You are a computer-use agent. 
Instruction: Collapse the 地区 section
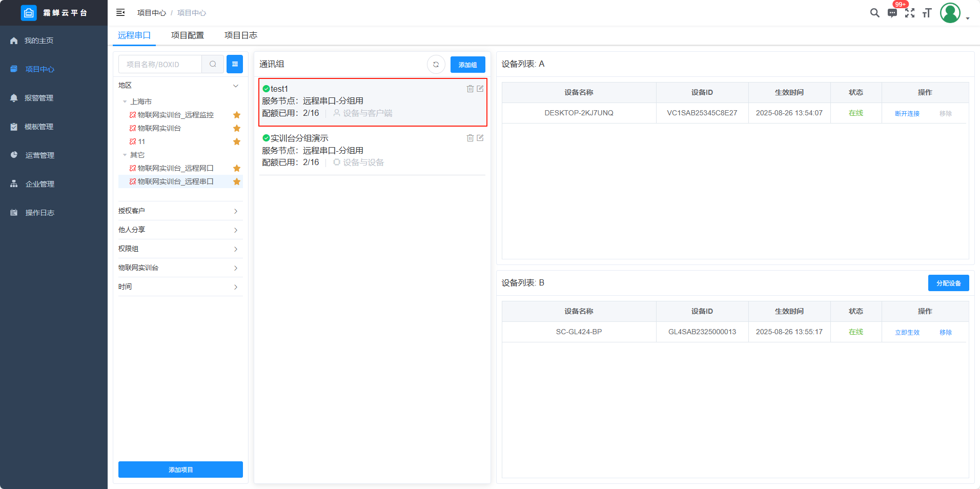coord(235,86)
